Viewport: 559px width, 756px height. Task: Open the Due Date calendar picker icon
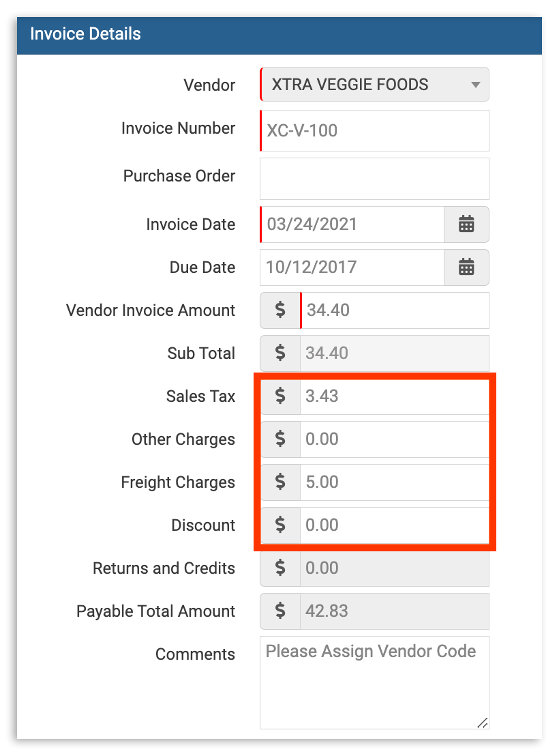pos(467,267)
